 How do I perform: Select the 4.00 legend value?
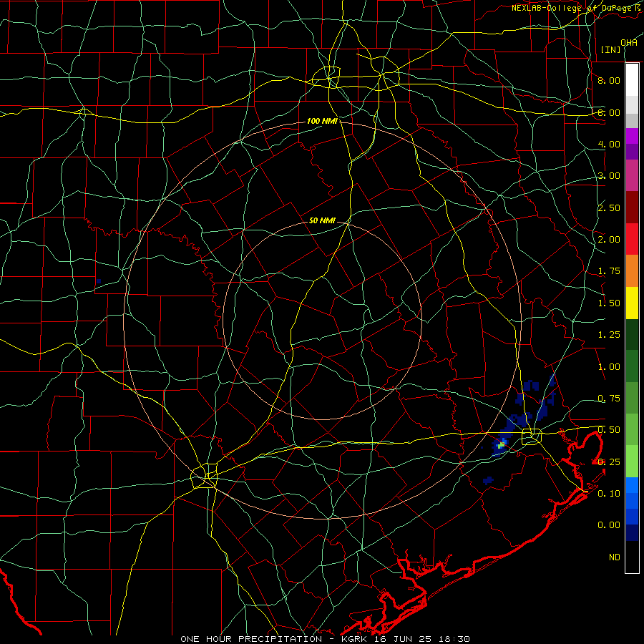[x=609, y=144]
